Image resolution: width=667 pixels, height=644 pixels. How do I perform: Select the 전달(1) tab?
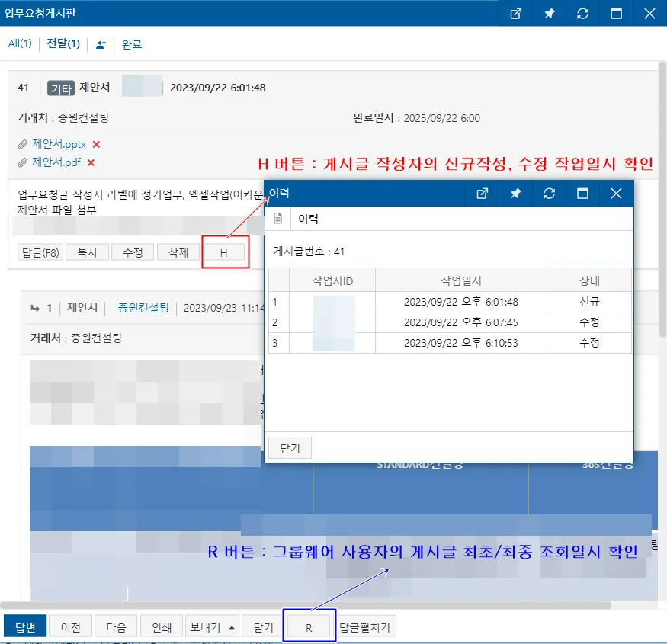pos(63,43)
